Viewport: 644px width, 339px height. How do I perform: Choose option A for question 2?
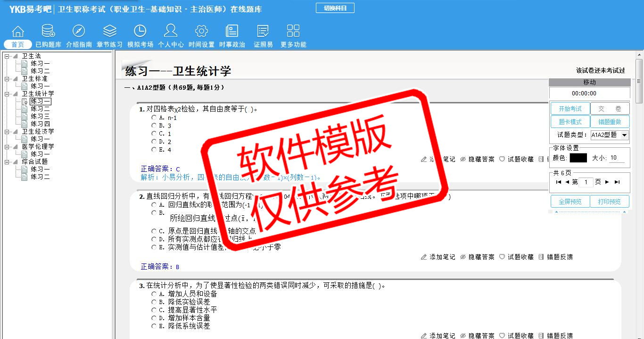tap(154, 205)
